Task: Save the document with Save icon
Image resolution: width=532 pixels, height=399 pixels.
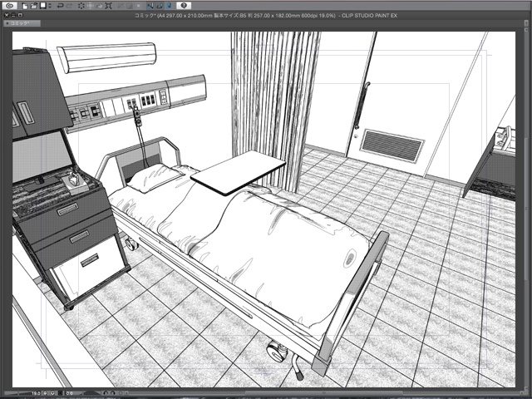Action: [43, 6]
